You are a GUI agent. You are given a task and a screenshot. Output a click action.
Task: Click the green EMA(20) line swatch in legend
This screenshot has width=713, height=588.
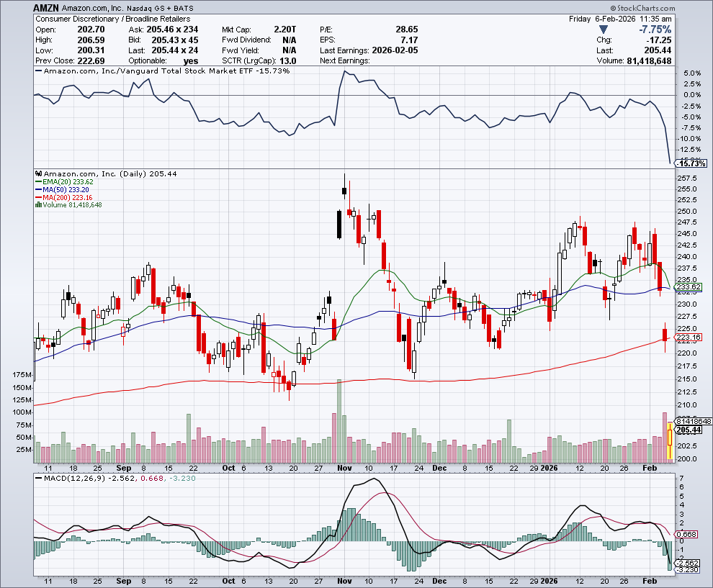(39, 182)
